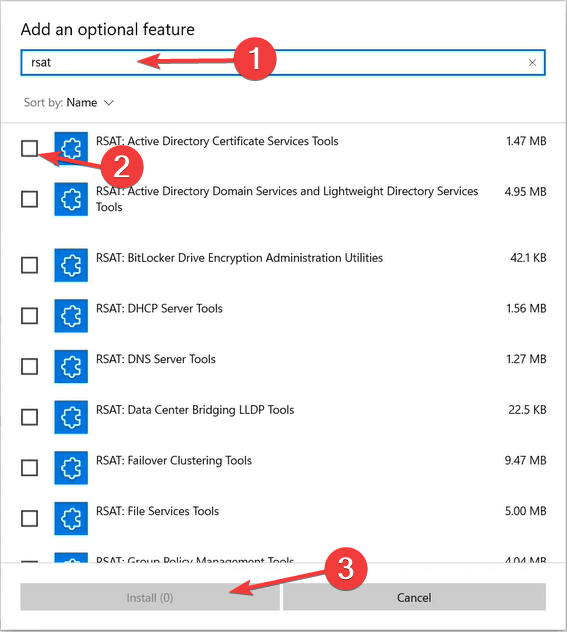Image resolution: width=567 pixels, height=632 pixels.
Task: Click the 1.56 MB size value
Action: coord(526,308)
